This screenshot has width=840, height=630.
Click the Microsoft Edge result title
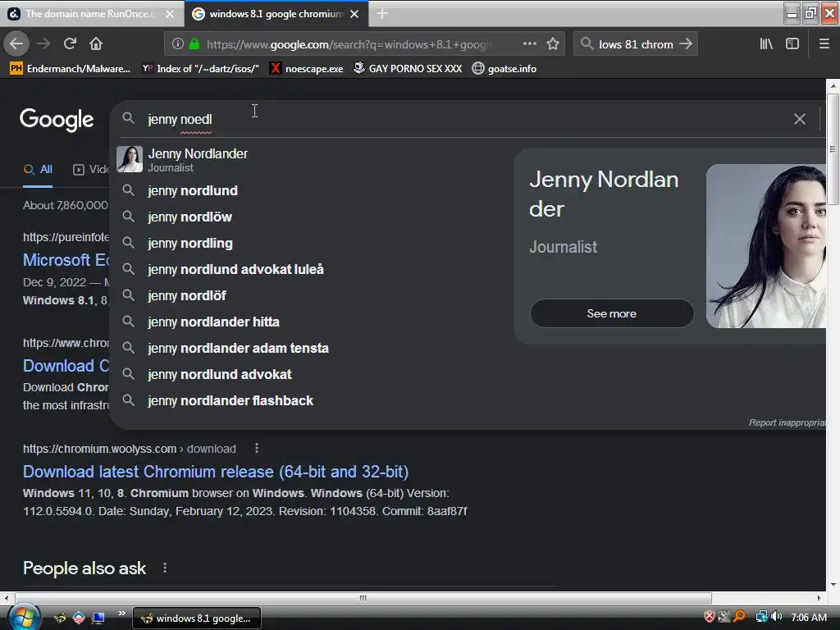tap(66, 260)
